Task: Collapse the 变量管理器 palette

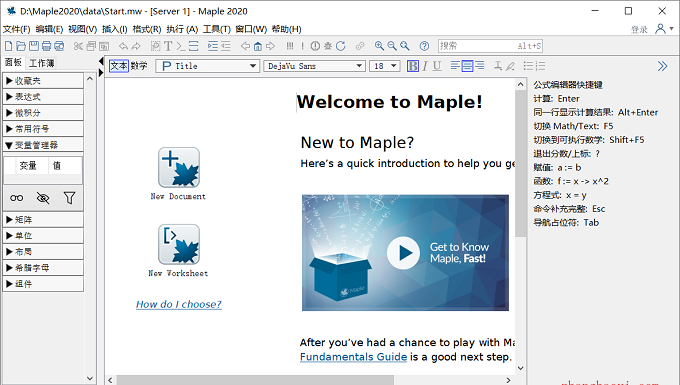Action: click(43, 145)
